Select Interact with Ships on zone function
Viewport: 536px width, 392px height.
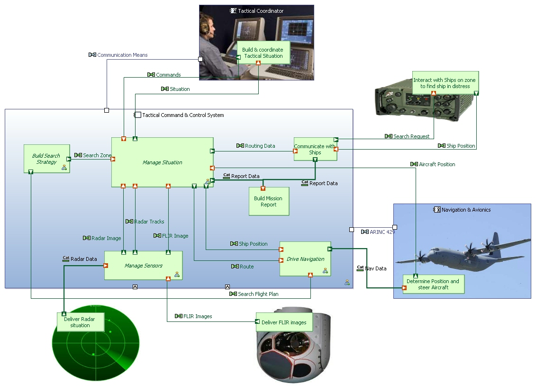point(445,83)
